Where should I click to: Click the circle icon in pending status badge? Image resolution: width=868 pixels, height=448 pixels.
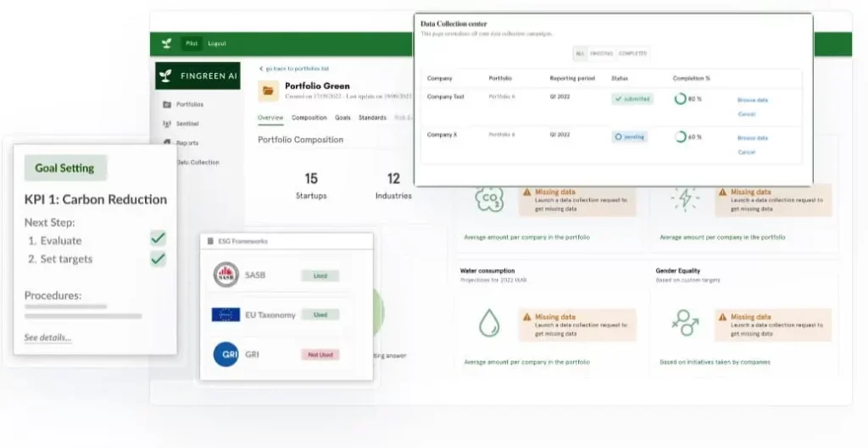click(618, 136)
